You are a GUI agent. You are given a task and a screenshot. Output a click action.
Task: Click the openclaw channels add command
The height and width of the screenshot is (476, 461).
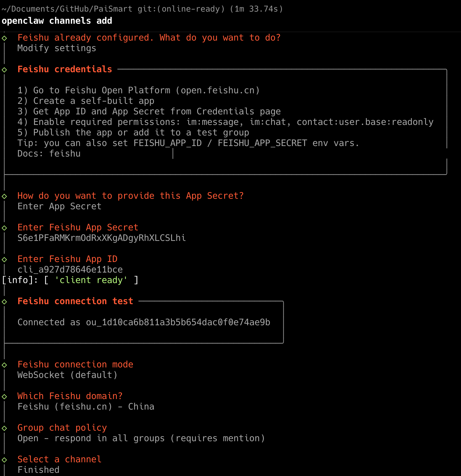[x=57, y=21]
